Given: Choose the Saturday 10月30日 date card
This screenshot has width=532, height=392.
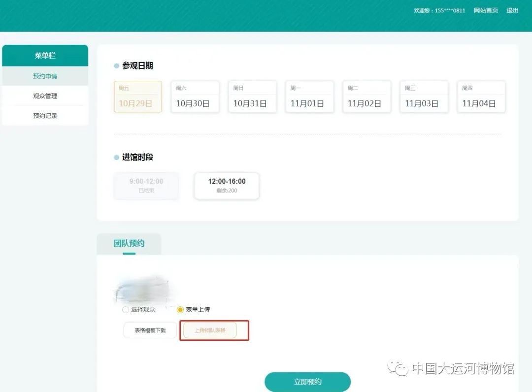Looking at the screenshot, I should coord(195,97).
